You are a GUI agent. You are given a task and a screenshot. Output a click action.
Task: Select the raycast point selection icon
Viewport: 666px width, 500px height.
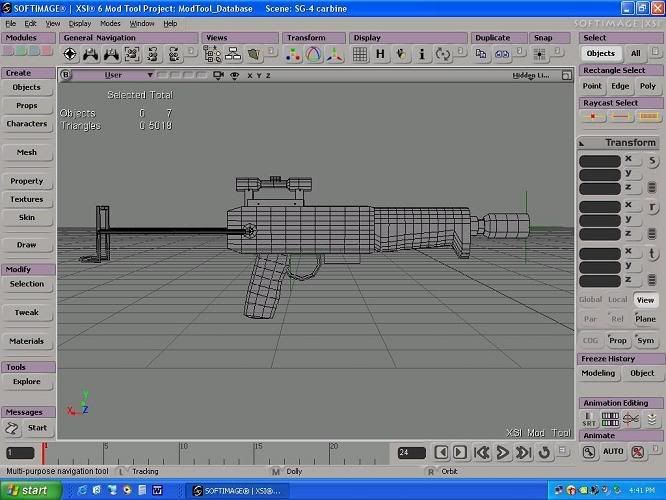pos(593,116)
